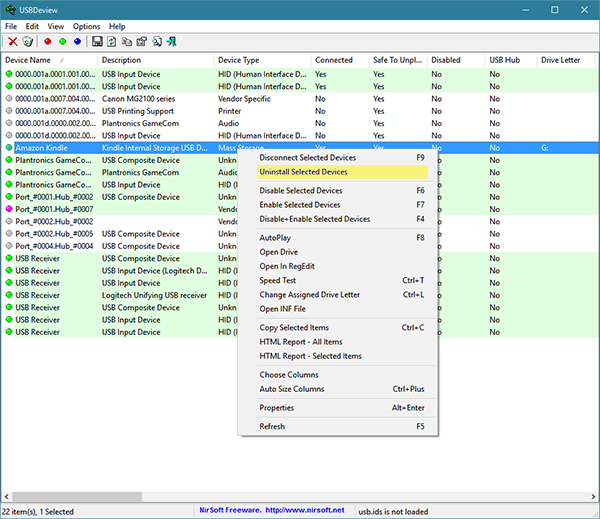The image size is (600, 519).
Task: Click the uninstall devices bin icon
Action: coord(28,41)
